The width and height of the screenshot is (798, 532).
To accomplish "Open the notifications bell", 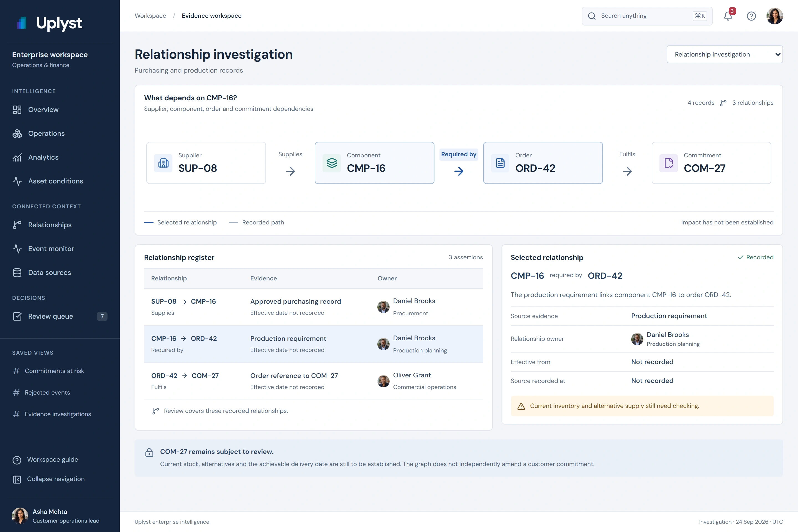I will (x=728, y=16).
